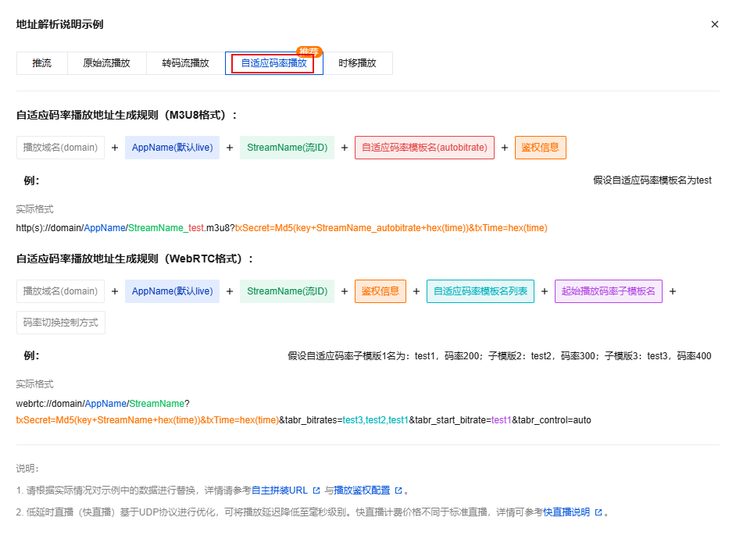Click the 自适应码率模板名列表 box

pos(481,291)
